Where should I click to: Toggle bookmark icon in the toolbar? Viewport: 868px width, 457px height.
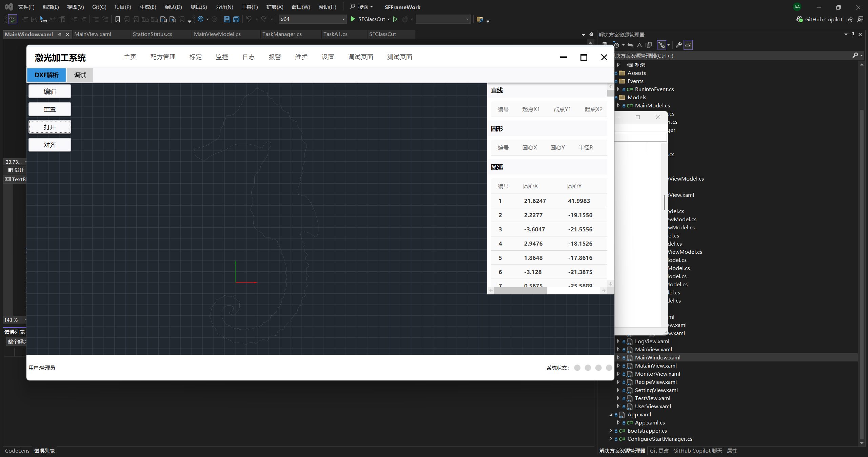coord(118,19)
